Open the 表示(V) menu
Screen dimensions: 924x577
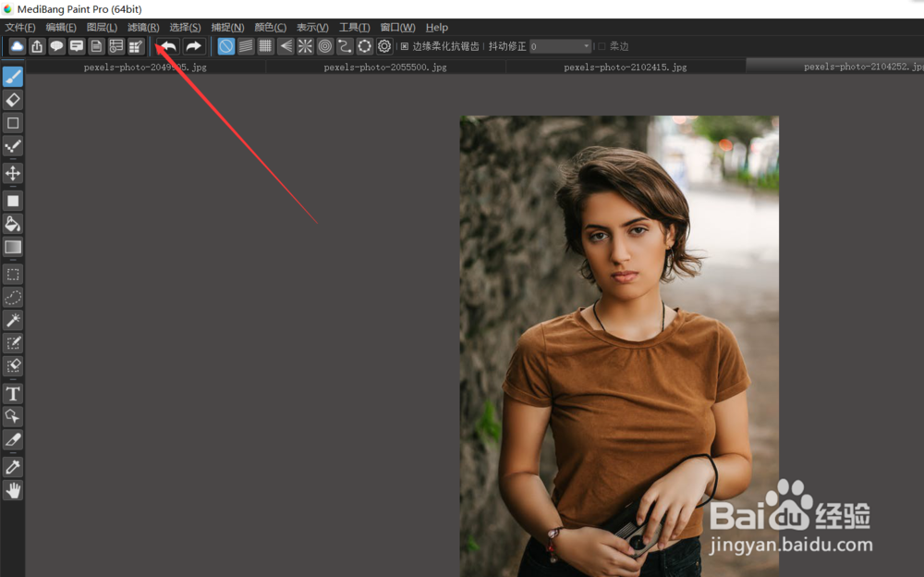[x=312, y=27]
